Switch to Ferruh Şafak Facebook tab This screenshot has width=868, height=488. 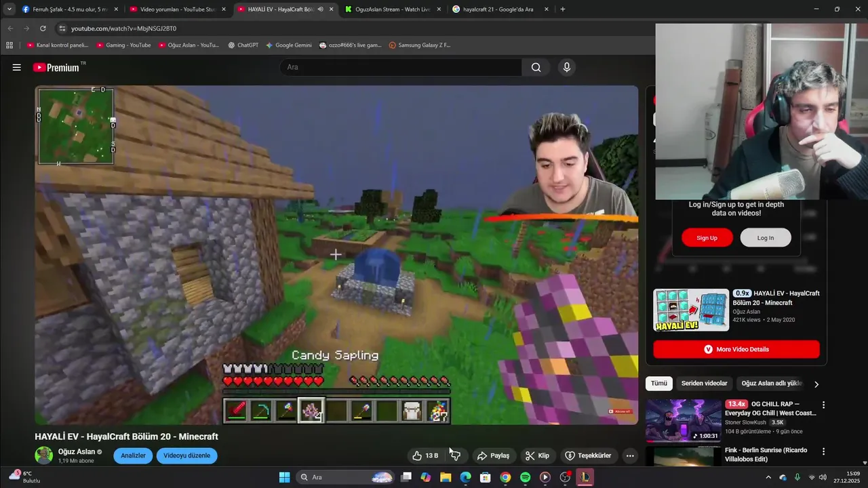coord(70,9)
